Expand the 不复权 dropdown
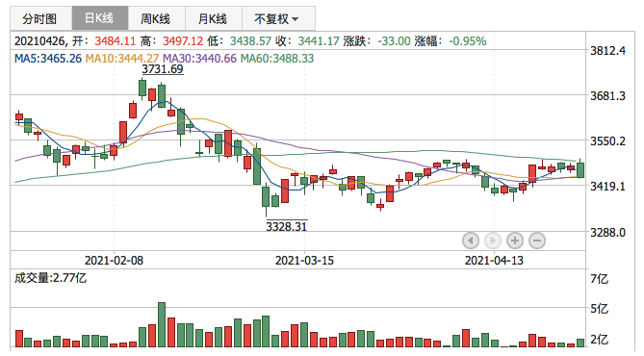The height and width of the screenshot is (356, 644). [x=278, y=19]
